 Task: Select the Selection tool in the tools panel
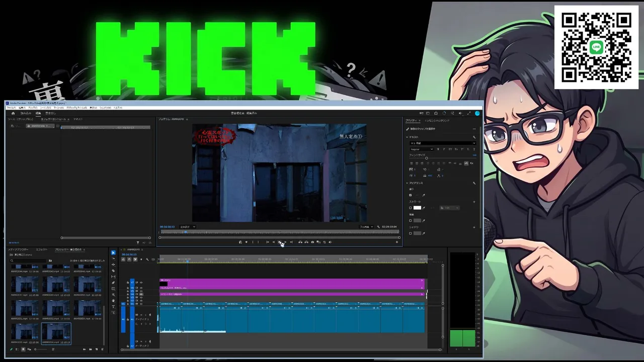click(113, 253)
